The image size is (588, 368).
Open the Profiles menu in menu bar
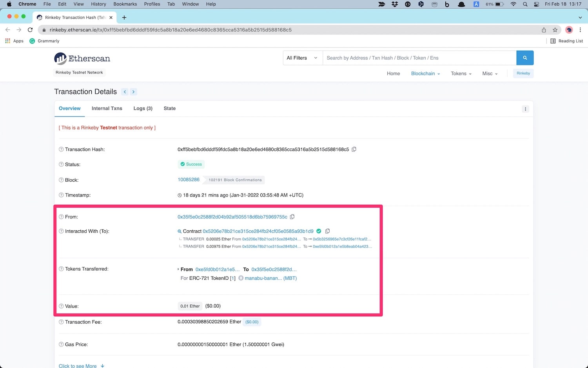point(152,4)
